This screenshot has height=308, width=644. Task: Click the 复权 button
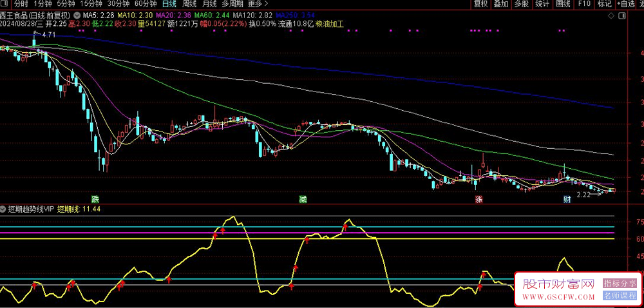click(480, 4)
